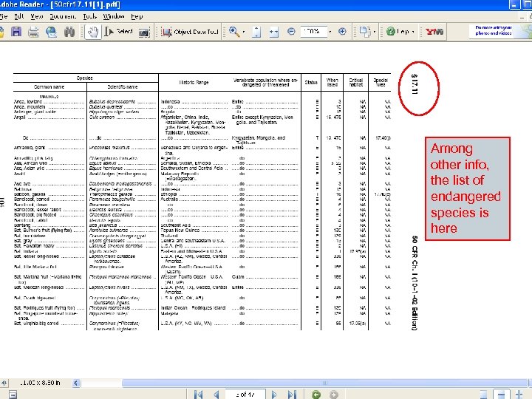Screen dimensions: 532x399
Task: Zoom in with the plus button
Action: [x=342, y=32]
